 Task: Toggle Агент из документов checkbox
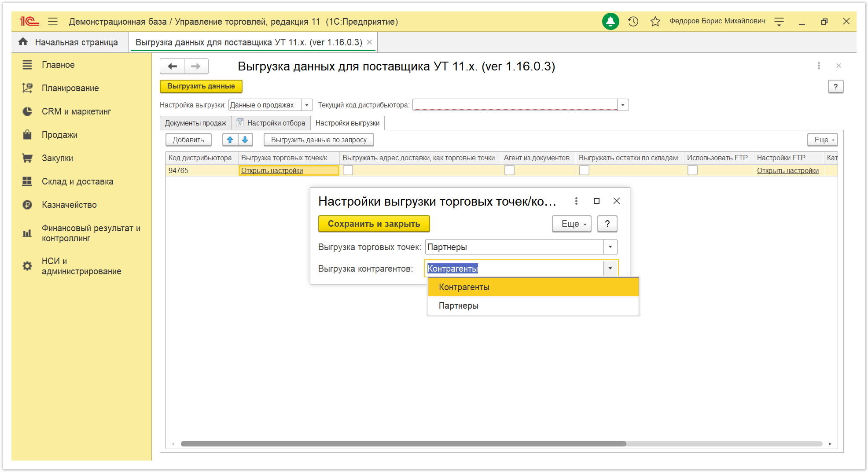click(x=509, y=170)
